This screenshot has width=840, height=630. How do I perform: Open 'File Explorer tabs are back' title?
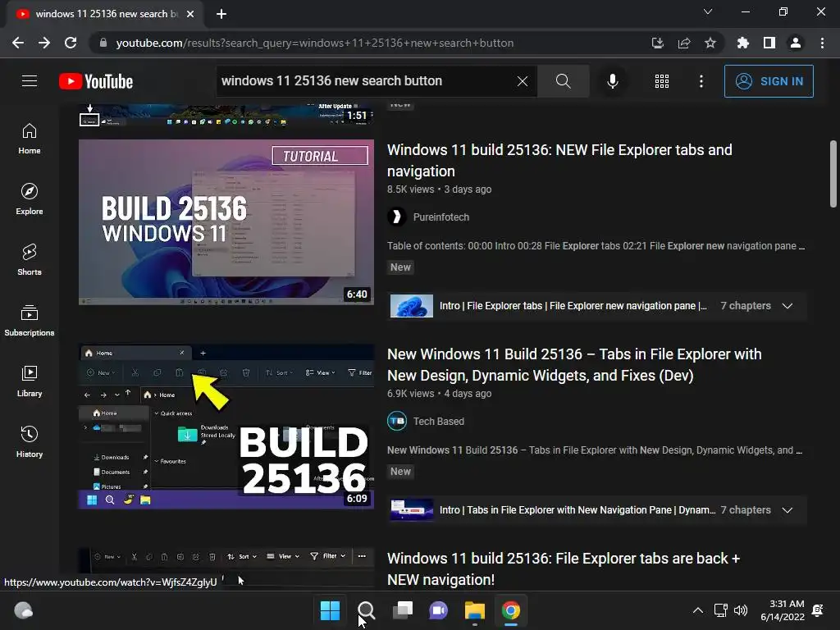coord(564,569)
